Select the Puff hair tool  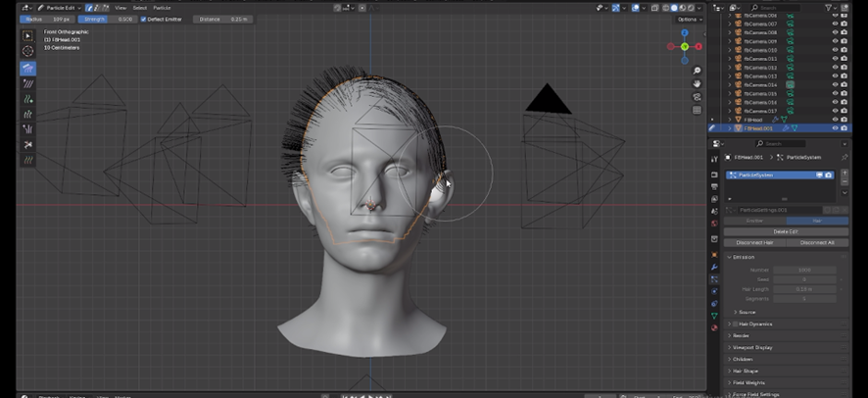(x=27, y=128)
